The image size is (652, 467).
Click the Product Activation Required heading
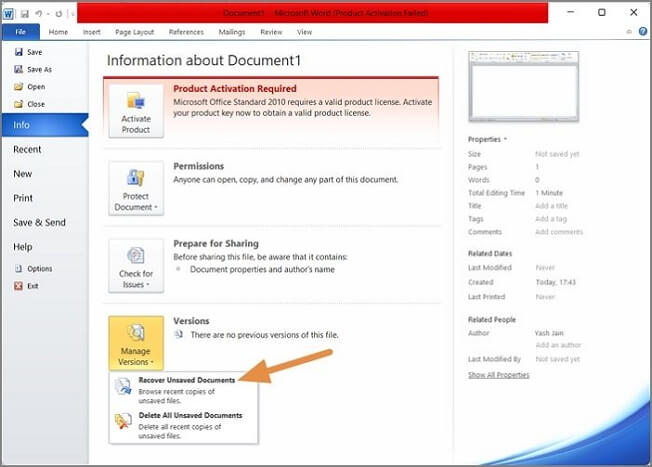235,89
